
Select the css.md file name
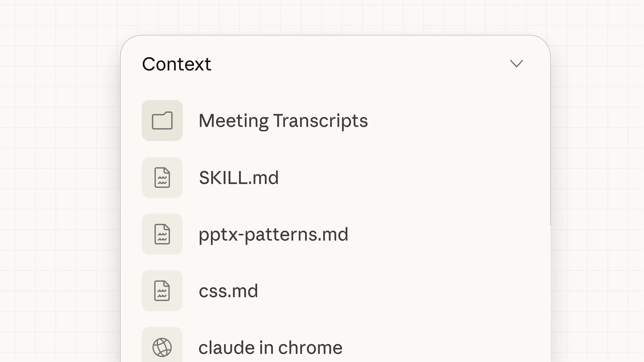pyautogui.click(x=228, y=291)
